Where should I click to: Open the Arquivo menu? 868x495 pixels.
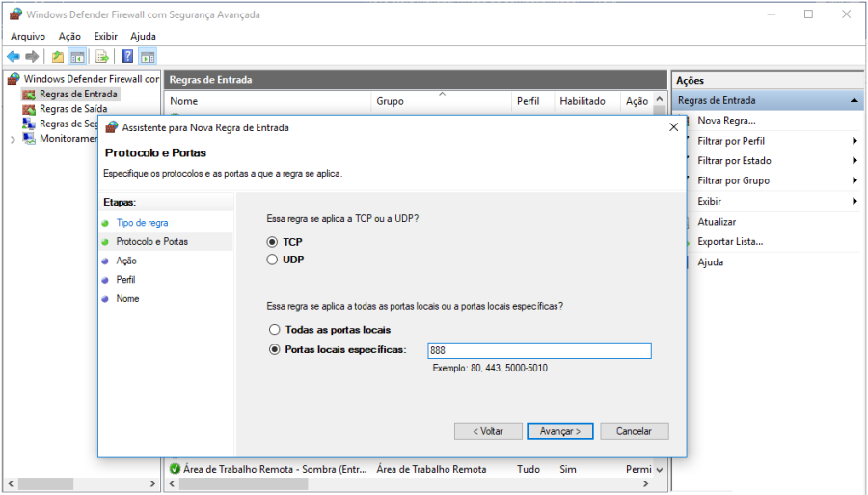[x=28, y=36]
